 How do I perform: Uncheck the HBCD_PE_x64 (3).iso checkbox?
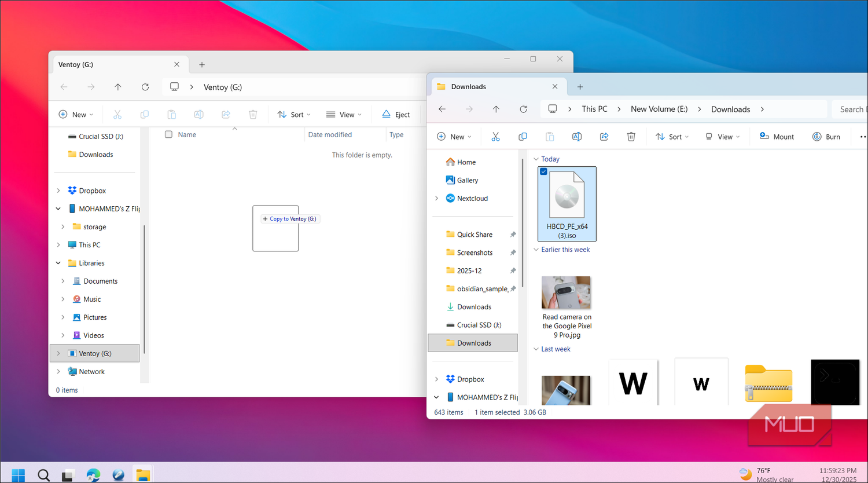point(543,171)
